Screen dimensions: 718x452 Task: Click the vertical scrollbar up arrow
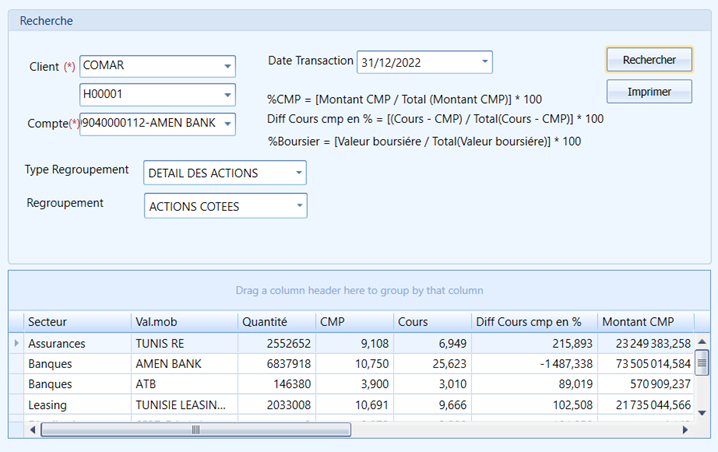[x=702, y=342]
